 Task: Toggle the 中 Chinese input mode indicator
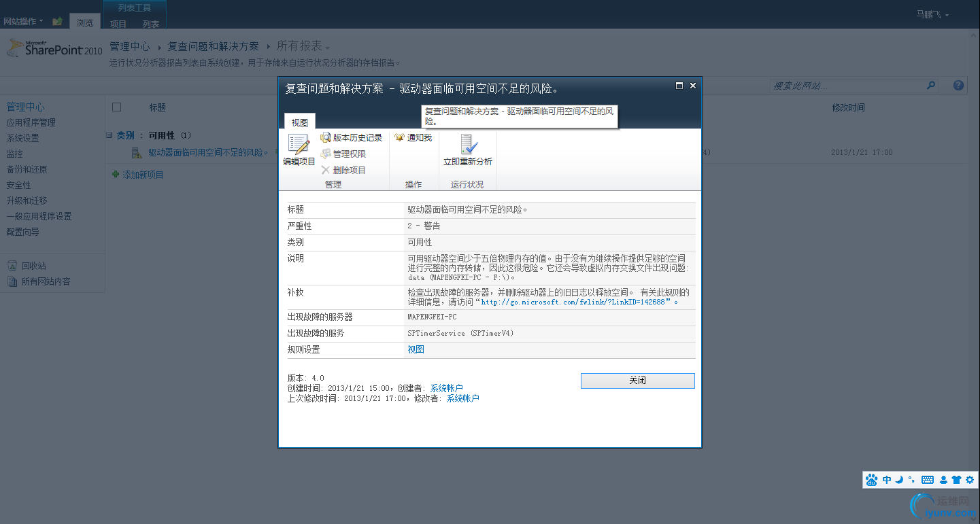887,480
